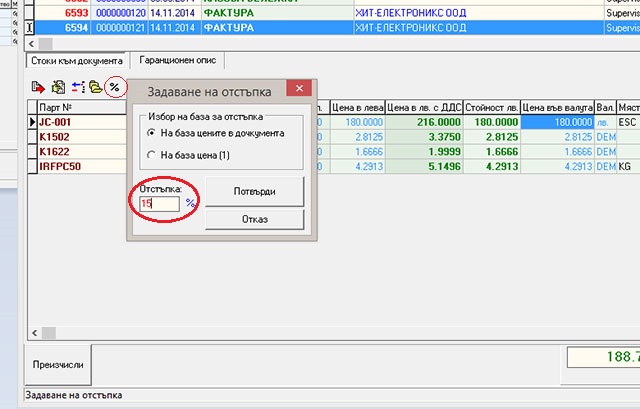Cancel dialog with Отказ button

[255, 219]
